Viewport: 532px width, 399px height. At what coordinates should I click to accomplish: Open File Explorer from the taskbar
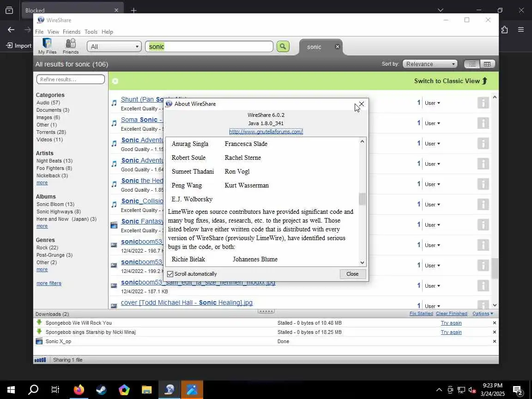click(x=146, y=389)
